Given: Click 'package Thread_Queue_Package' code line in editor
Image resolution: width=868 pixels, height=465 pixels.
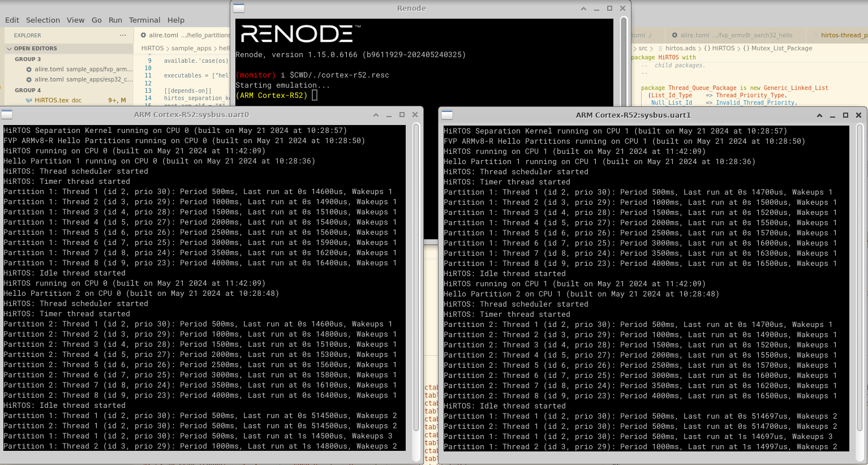Looking at the screenshot, I should (x=734, y=88).
